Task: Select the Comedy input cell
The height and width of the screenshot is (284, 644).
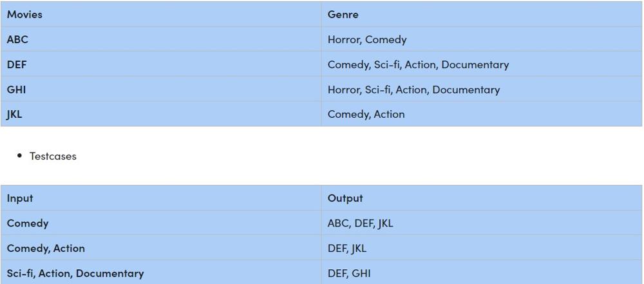Action: coord(161,223)
